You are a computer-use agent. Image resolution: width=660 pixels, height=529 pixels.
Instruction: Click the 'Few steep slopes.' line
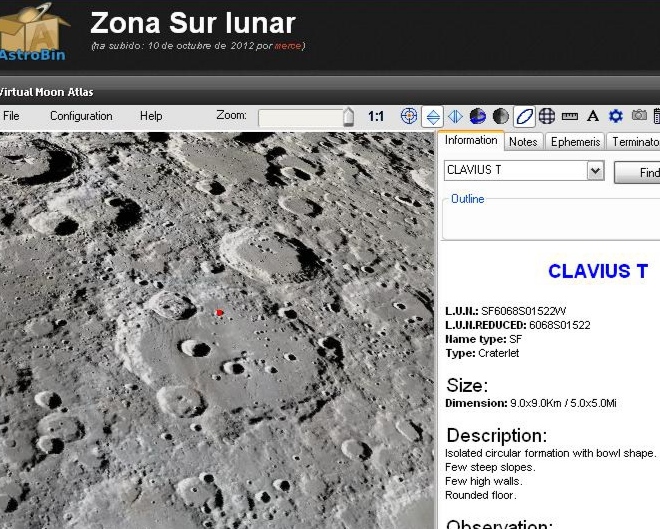[x=490, y=467]
